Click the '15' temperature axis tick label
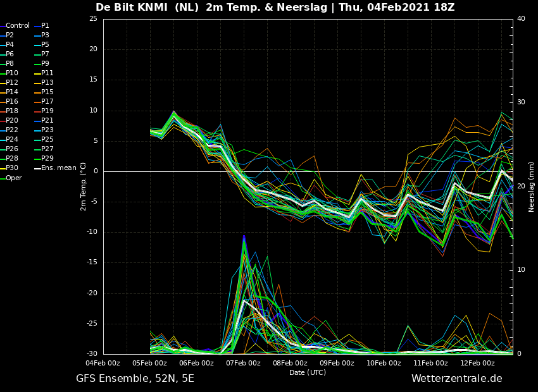The height and width of the screenshot is (392, 538). click(93, 80)
